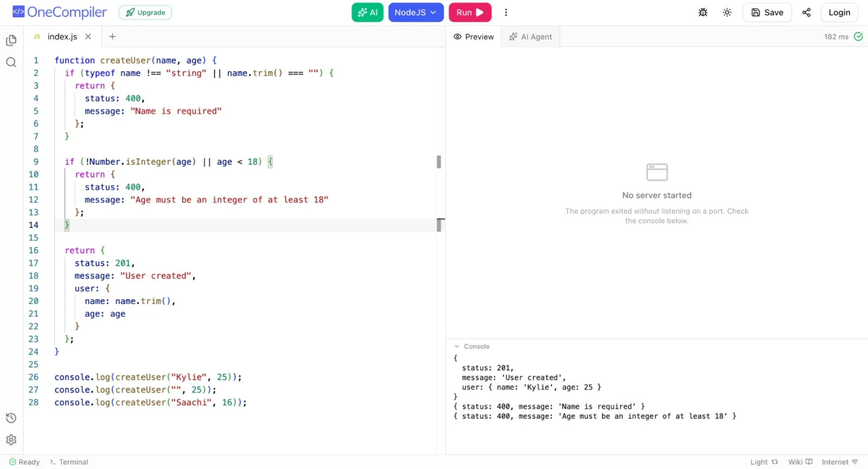Save the code

pos(767,12)
